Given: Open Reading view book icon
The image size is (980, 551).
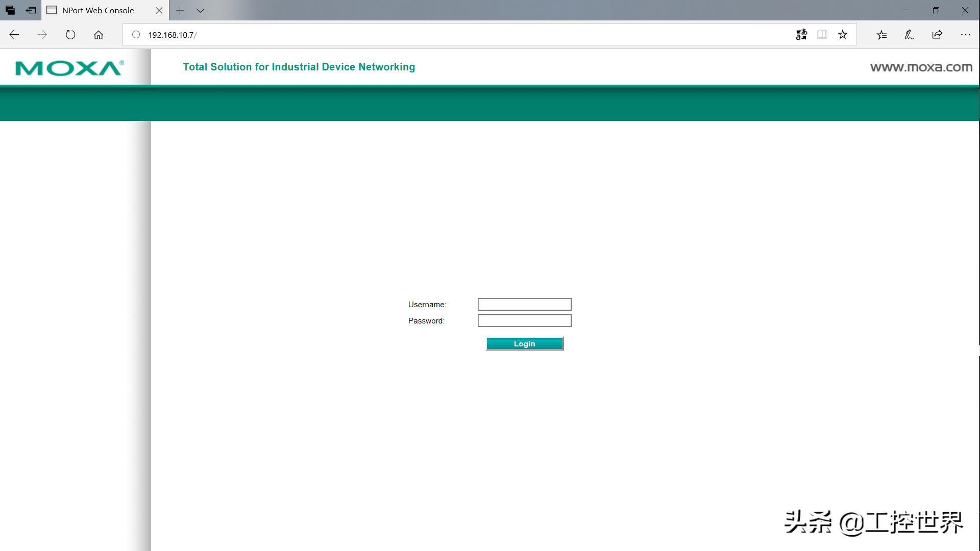Looking at the screenshot, I should pos(822,35).
